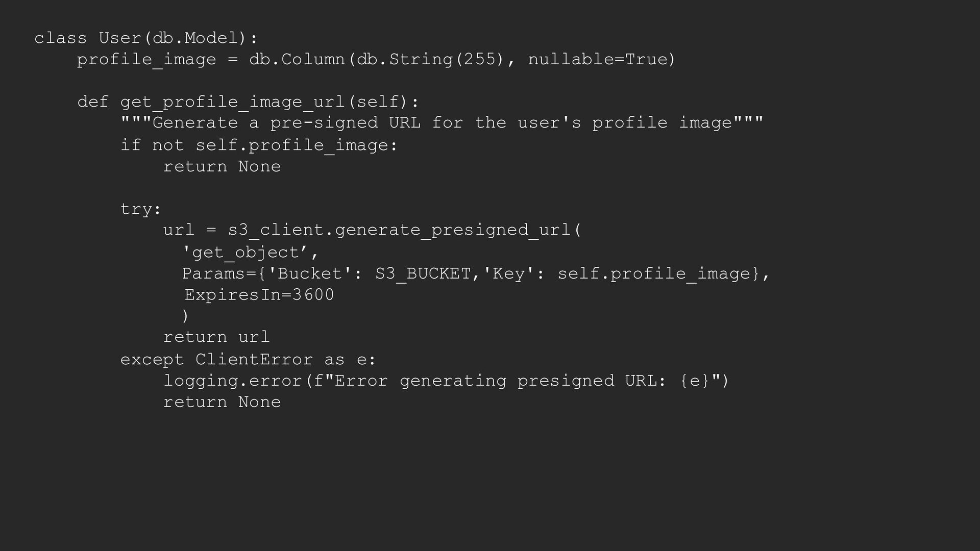Click the 'get_profile_image_url' method name
The width and height of the screenshot is (980, 551).
point(232,102)
